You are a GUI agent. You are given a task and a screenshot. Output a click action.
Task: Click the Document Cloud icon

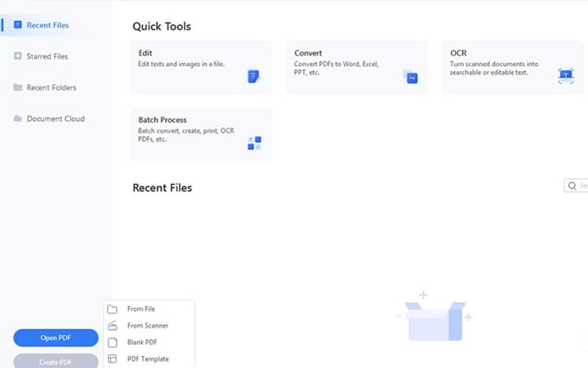(x=18, y=118)
